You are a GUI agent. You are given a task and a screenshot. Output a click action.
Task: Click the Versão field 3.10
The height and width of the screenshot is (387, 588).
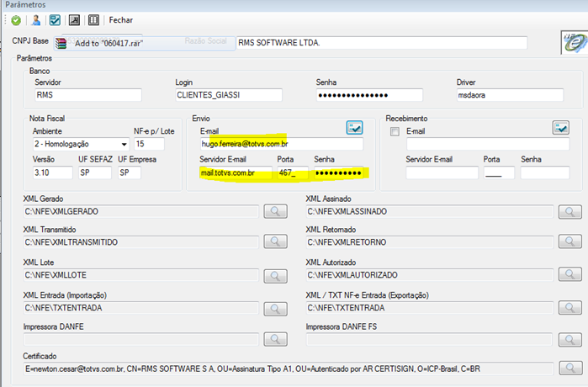53,172
